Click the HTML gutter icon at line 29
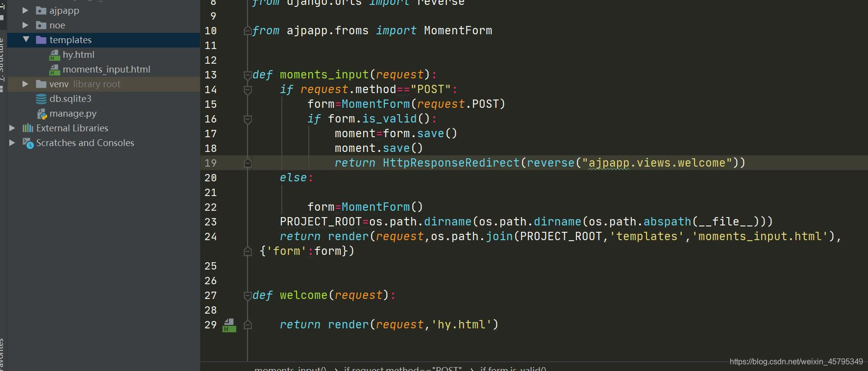The height and width of the screenshot is (371, 868). click(229, 325)
